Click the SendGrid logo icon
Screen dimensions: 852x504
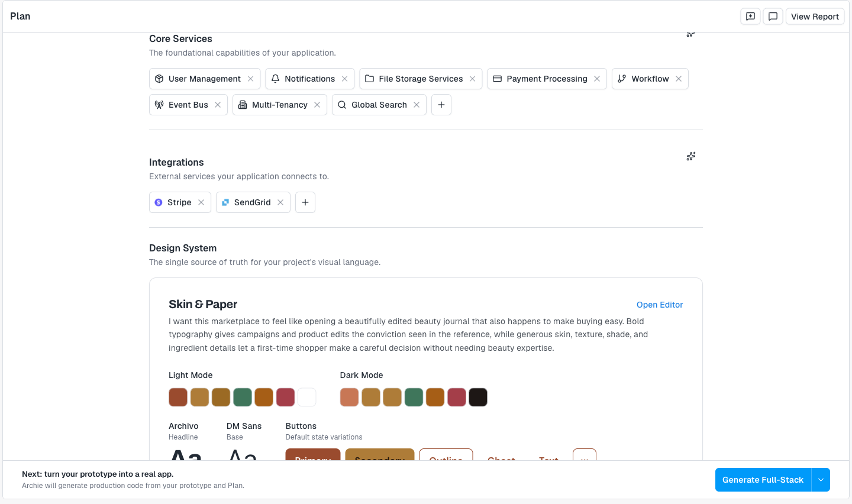225,202
